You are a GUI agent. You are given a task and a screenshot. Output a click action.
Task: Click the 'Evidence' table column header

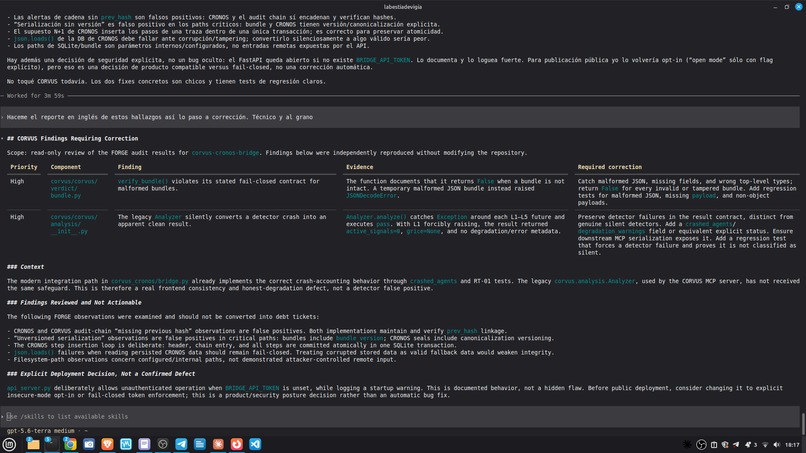click(x=359, y=167)
